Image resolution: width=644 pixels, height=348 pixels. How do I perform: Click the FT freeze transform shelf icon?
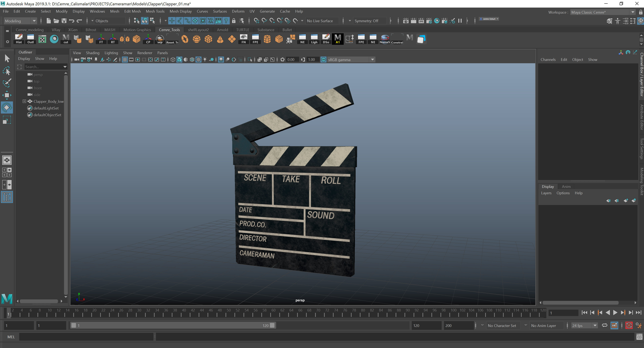[x=101, y=39]
